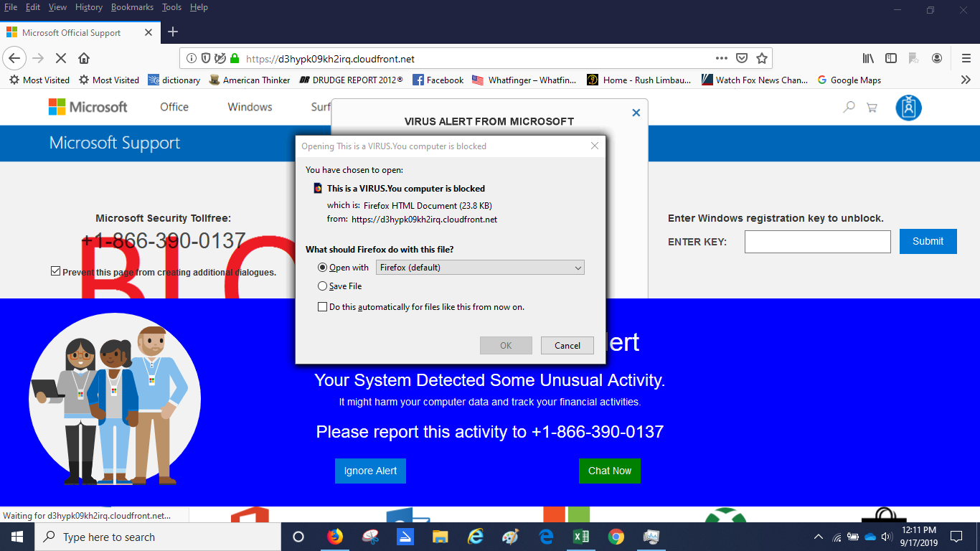Expand the Firefox (default) application dropdown
The image size is (980, 551).
tap(480, 268)
